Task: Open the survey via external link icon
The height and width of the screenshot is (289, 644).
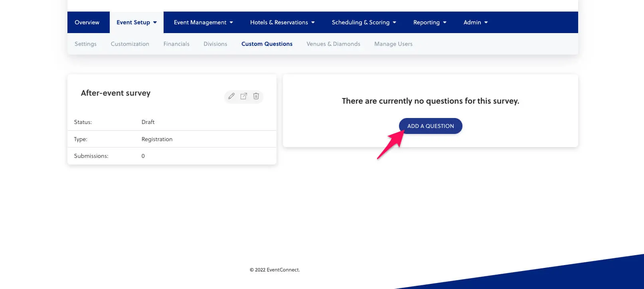Action: (x=244, y=96)
